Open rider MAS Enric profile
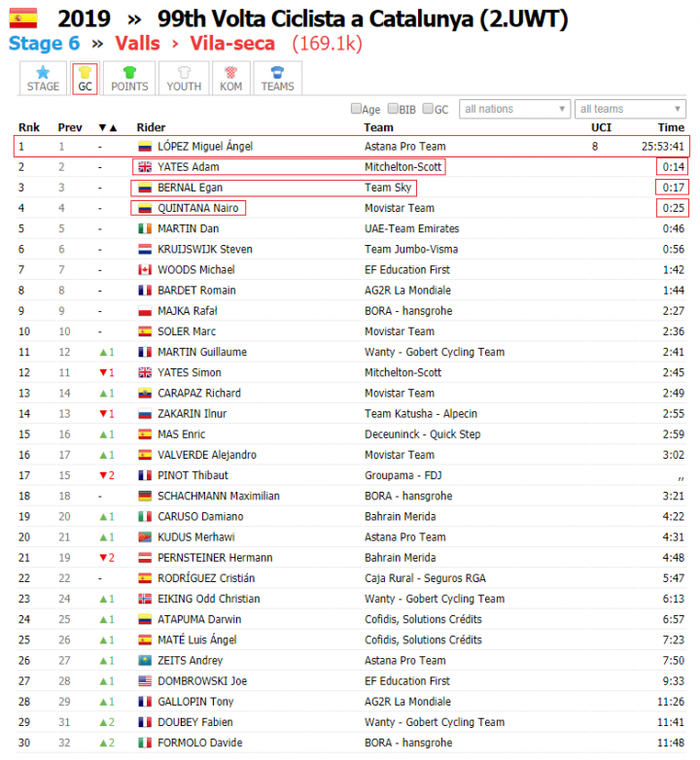The image size is (700, 760). coord(181,434)
